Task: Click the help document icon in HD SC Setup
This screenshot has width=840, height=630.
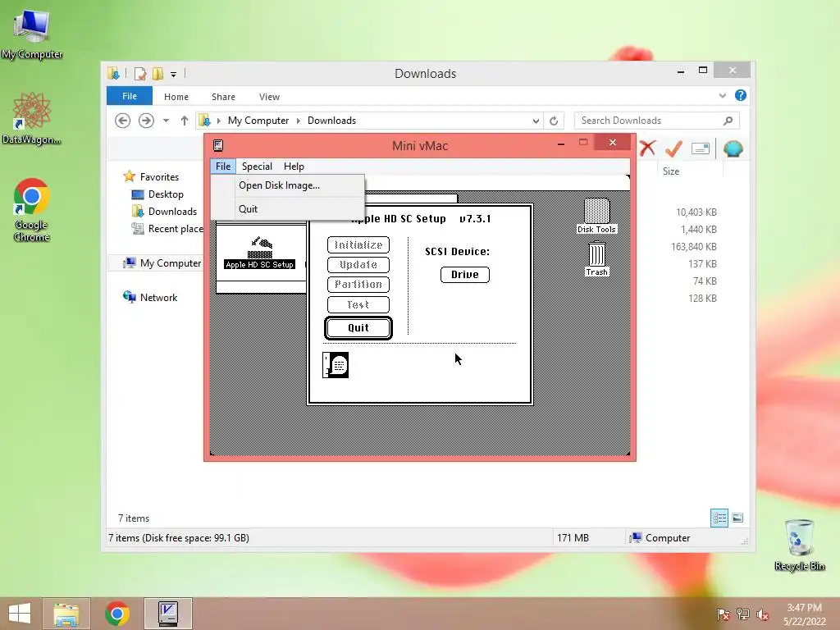Action: tap(336, 365)
